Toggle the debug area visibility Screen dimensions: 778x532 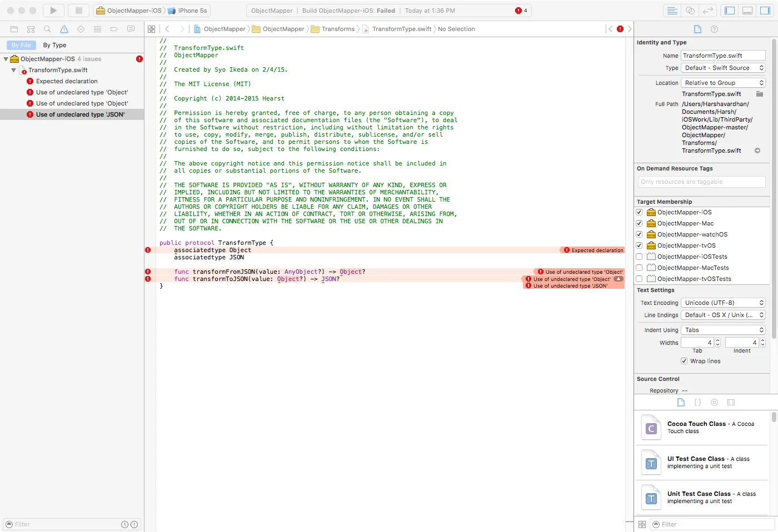747,11
